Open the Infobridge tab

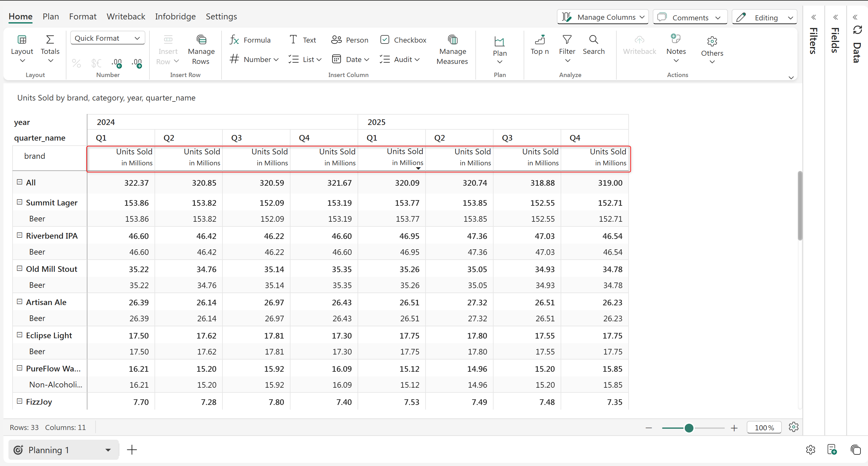point(175,17)
